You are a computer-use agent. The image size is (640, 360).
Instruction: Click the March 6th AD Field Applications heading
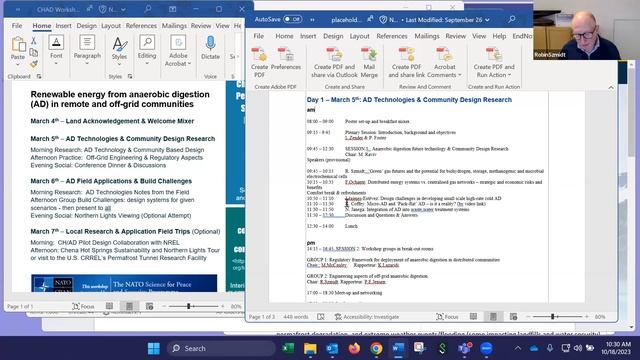[111, 181]
